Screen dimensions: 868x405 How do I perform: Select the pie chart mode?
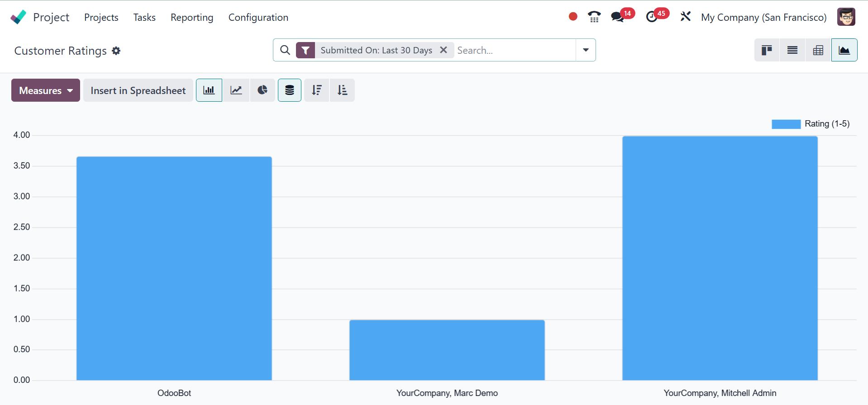(x=262, y=90)
